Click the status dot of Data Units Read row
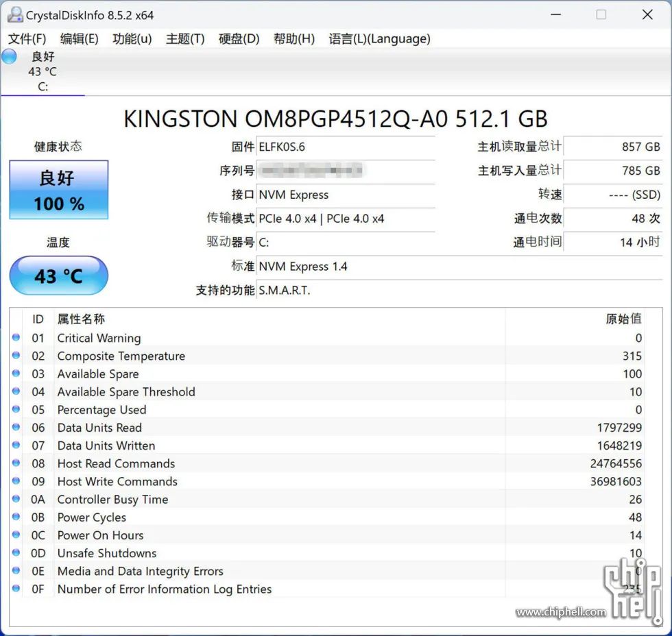Screen dimensions: 672x636 16,428
